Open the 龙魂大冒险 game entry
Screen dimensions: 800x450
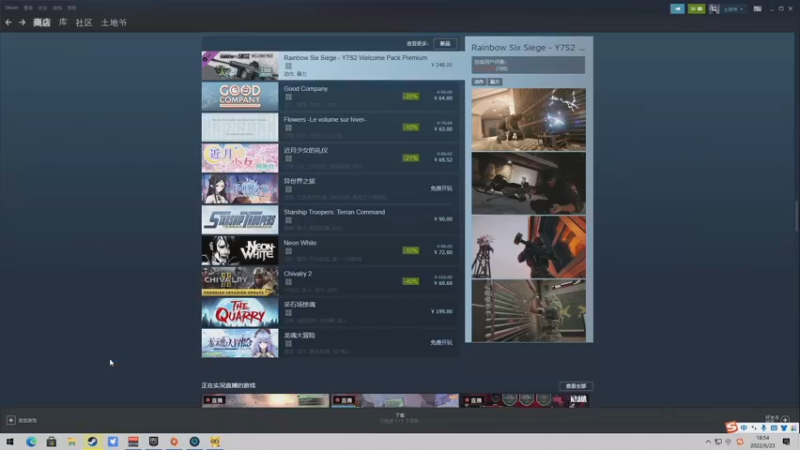[333, 343]
